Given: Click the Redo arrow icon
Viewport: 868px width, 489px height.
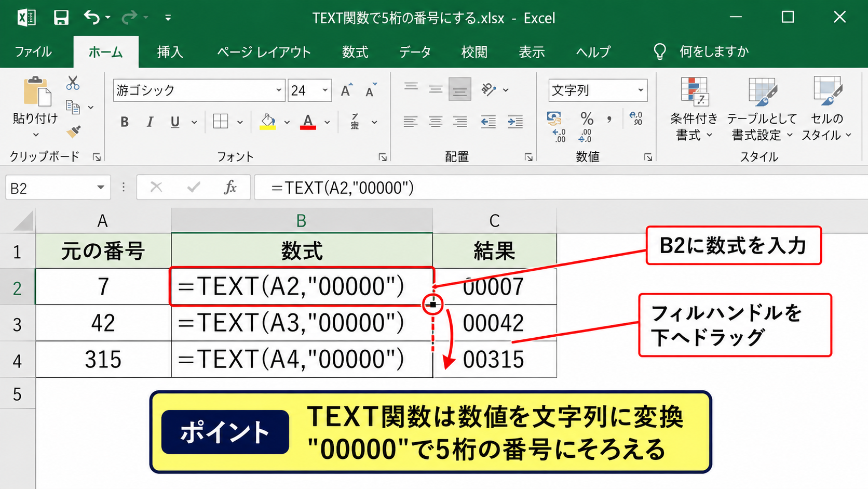Looking at the screenshot, I should point(129,18).
